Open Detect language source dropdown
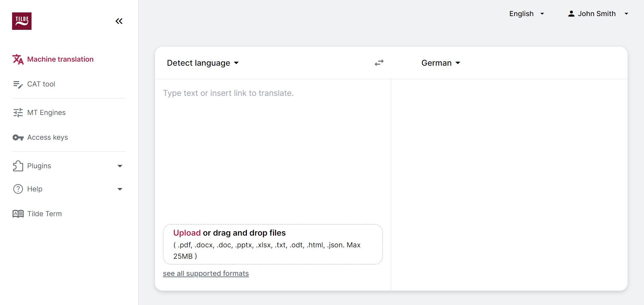This screenshot has width=644, height=305. pos(203,63)
